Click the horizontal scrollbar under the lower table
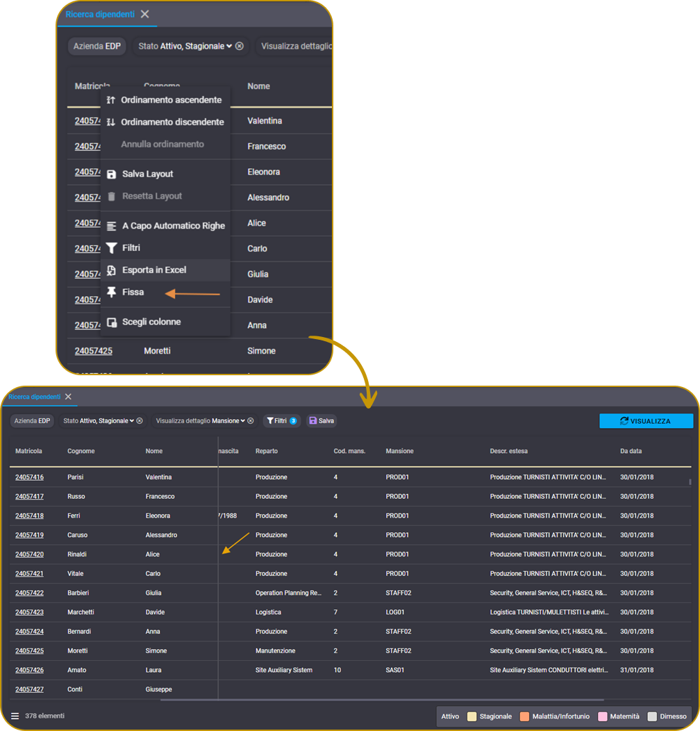700x731 pixels. point(382,700)
